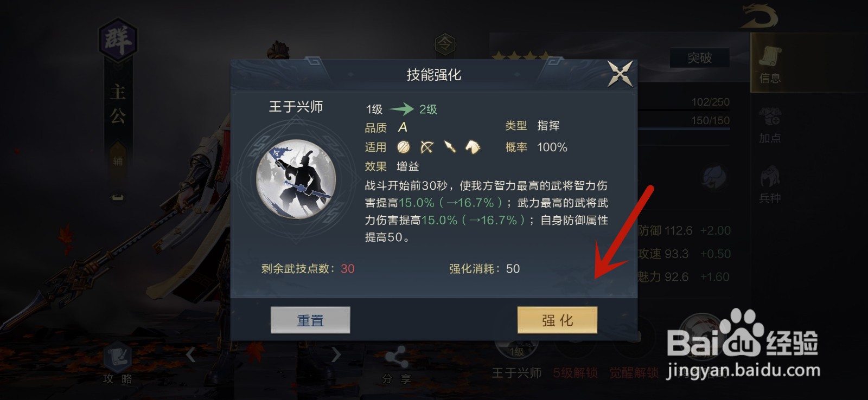868x400 pixels.
Task: Click the 强化 button
Action: coord(557,320)
